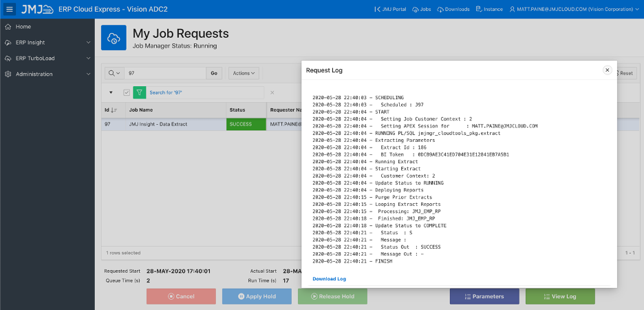Click the Parameters button
This screenshot has height=310, width=644.
point(484,296)
